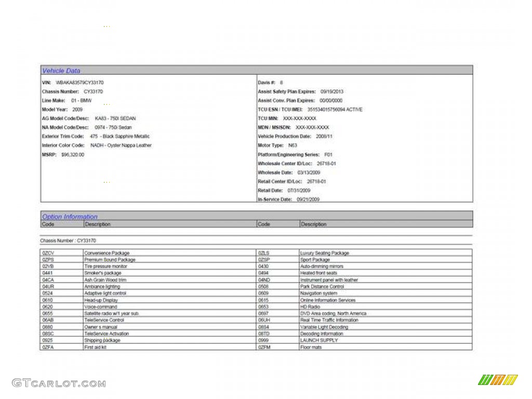Select "Real Time Traffic Information" option

329,320
